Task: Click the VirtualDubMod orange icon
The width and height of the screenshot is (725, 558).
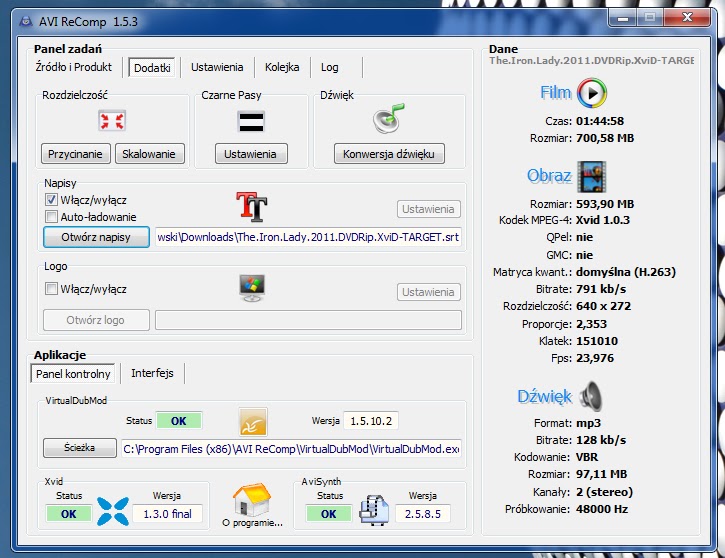Action: tap(253, 422)
